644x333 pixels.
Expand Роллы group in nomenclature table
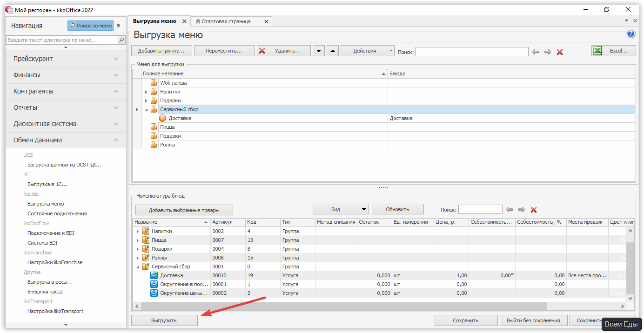[137, 258]
